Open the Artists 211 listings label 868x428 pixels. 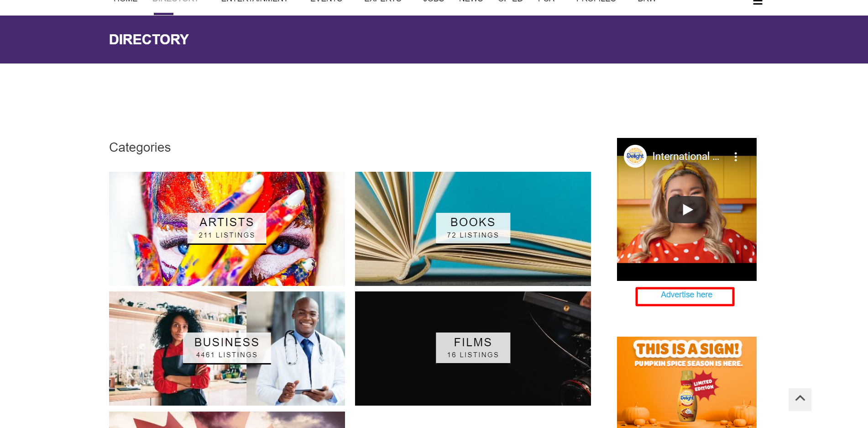coord(227,228)
